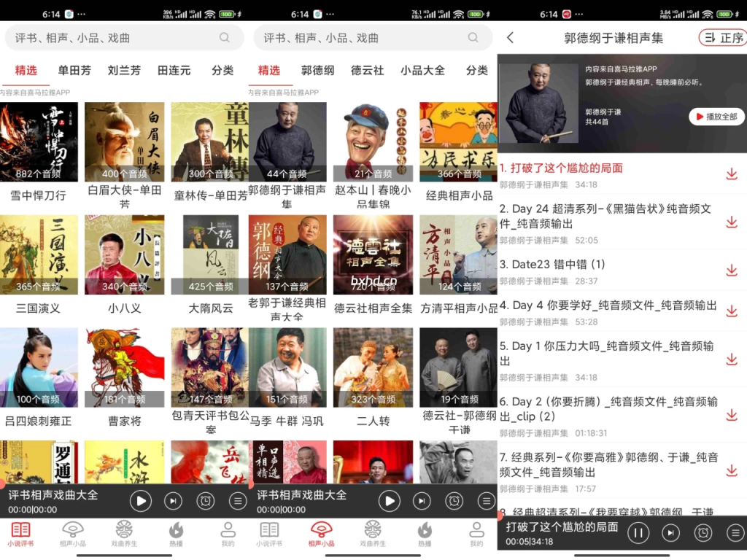The height and width of the screenshot is (560, 747).
Task: Open 相声小品 bottom nav in left screen
Action: tap(72, 534)
